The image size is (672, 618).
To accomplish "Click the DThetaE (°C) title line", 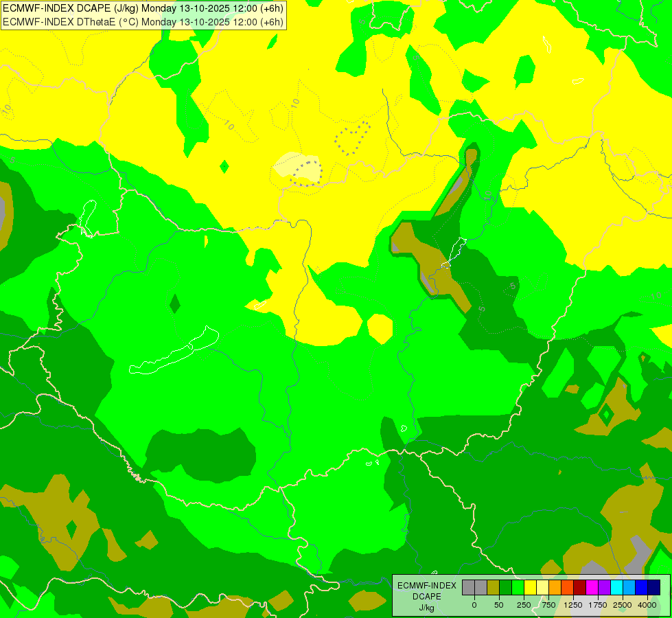I will click(143, 22).
